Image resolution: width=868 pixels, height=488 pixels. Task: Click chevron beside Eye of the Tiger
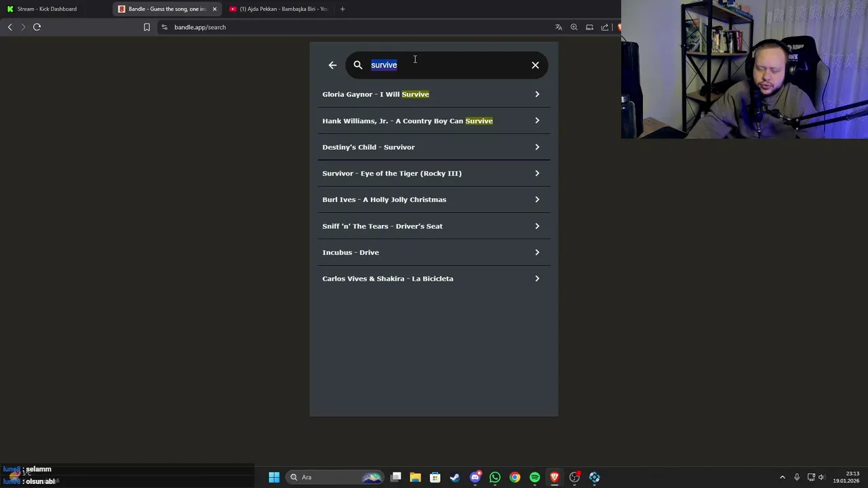[537, 174]
